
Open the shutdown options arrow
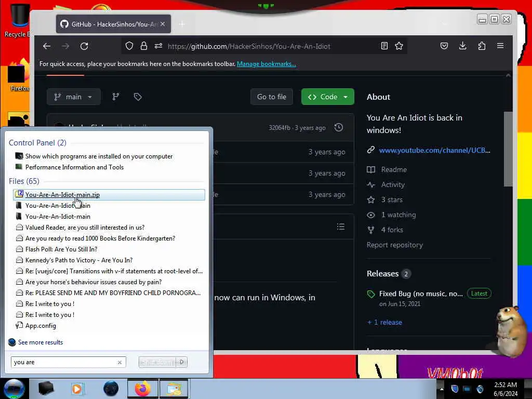182,362
